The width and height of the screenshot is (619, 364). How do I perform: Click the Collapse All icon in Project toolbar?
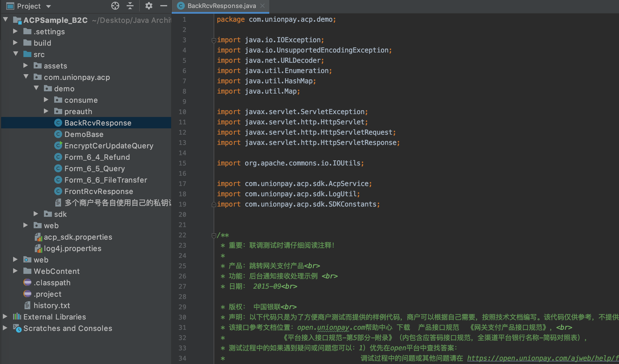[130, 6]
